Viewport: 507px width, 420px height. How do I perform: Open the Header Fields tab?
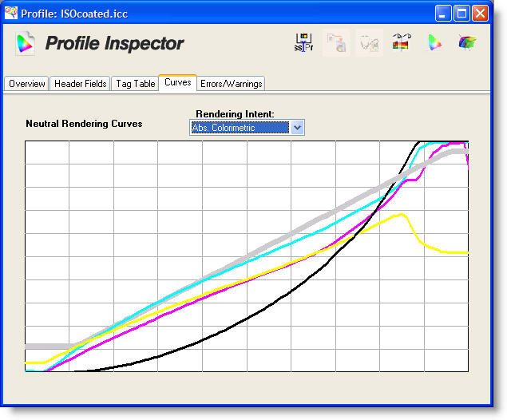pos(80,84)
